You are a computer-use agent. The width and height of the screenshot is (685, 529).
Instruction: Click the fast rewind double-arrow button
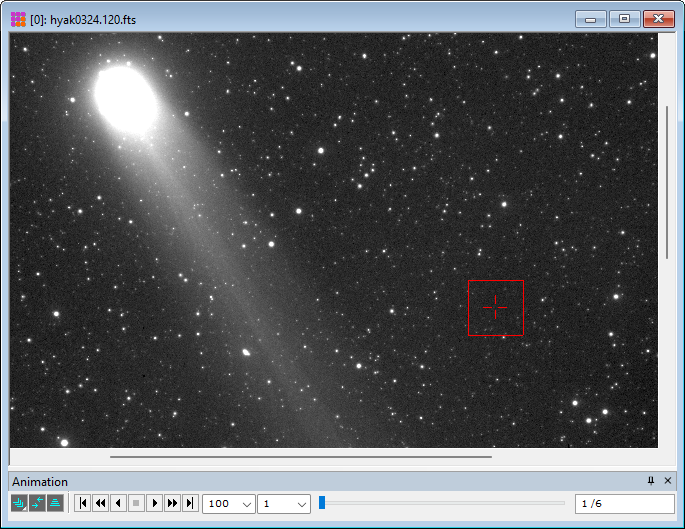coord(100,503)
